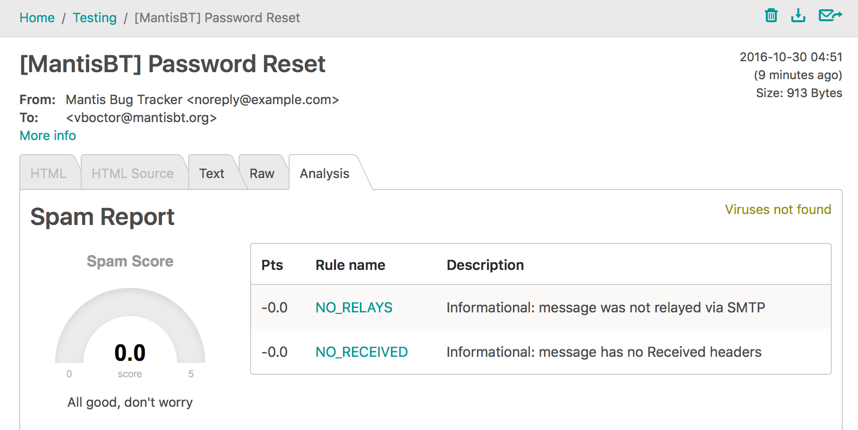Open the HTML Source tab

click(132, 173)
